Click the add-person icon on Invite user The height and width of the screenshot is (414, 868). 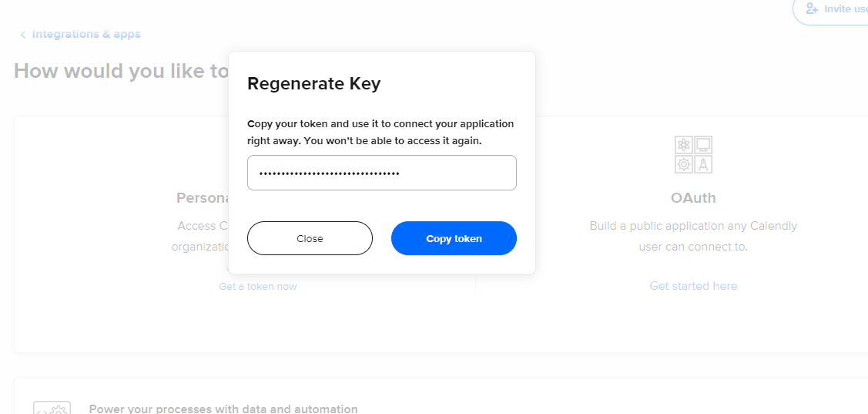812,9
